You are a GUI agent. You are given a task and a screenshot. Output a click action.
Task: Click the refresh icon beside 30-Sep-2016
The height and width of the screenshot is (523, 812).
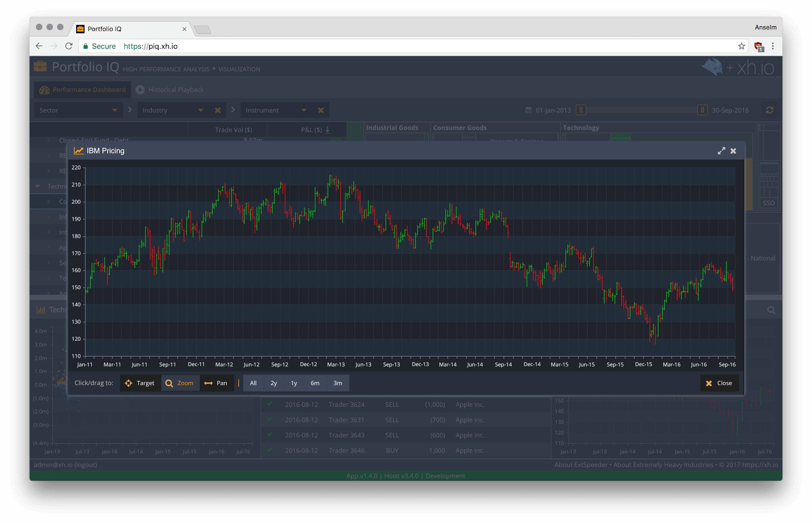(770, 110)
